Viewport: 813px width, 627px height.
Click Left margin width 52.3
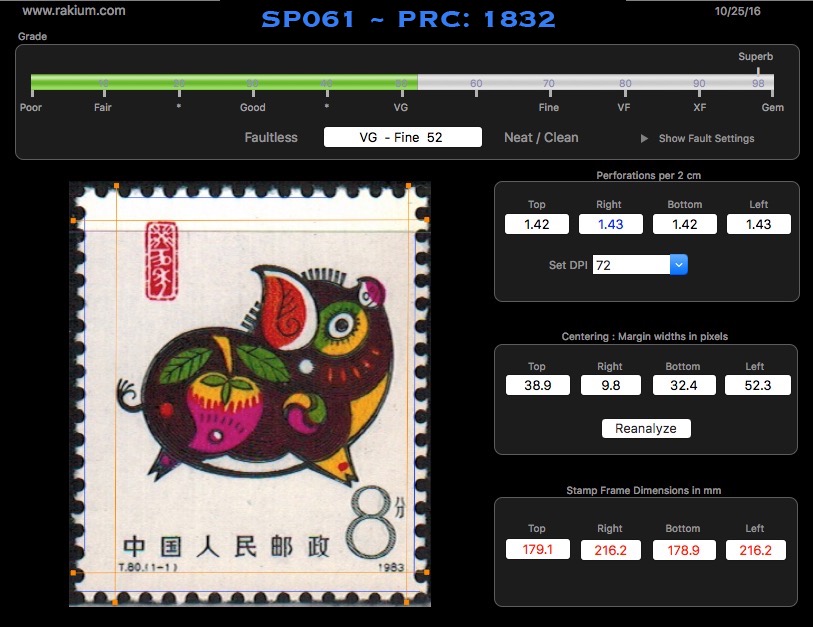tap(758, 385)
